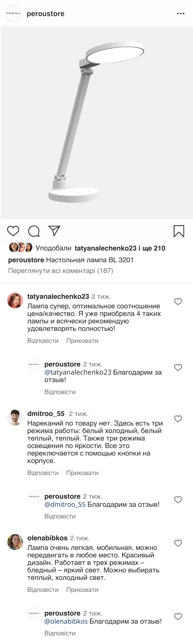Heart peroustore's reply to tatyanalechenko23
This screenshot has width=193, height=644.
coord(178,367)
